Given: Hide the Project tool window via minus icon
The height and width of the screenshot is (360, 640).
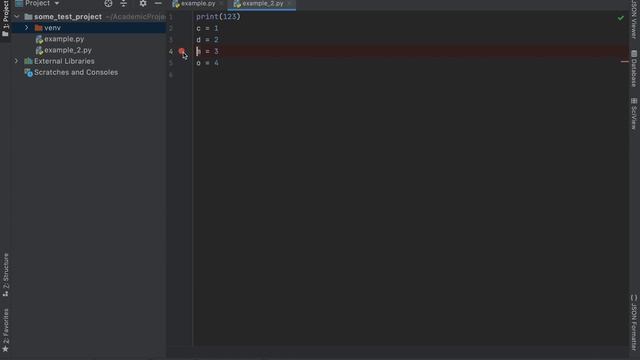Looking at the screenshot, I should [x=158, y=4].
